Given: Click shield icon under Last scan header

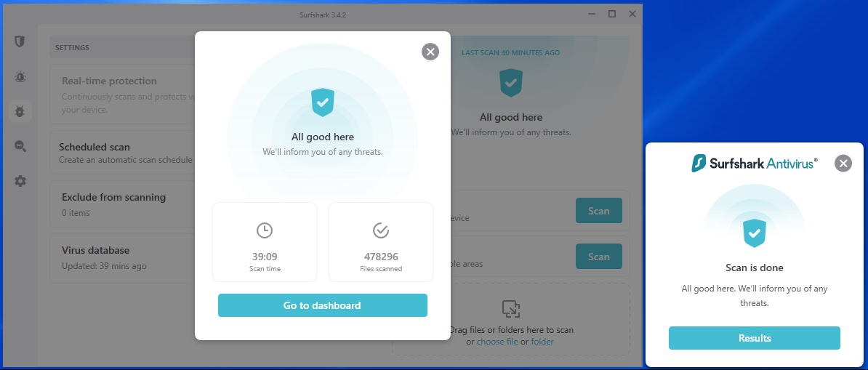Looking at the screenshot, I should pos(511,83).
